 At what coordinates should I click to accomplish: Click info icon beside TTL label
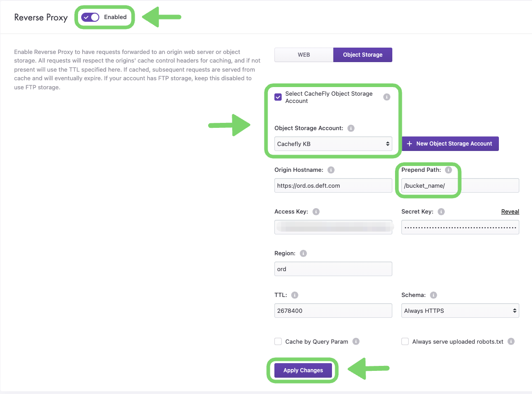(x=295, y=295)
